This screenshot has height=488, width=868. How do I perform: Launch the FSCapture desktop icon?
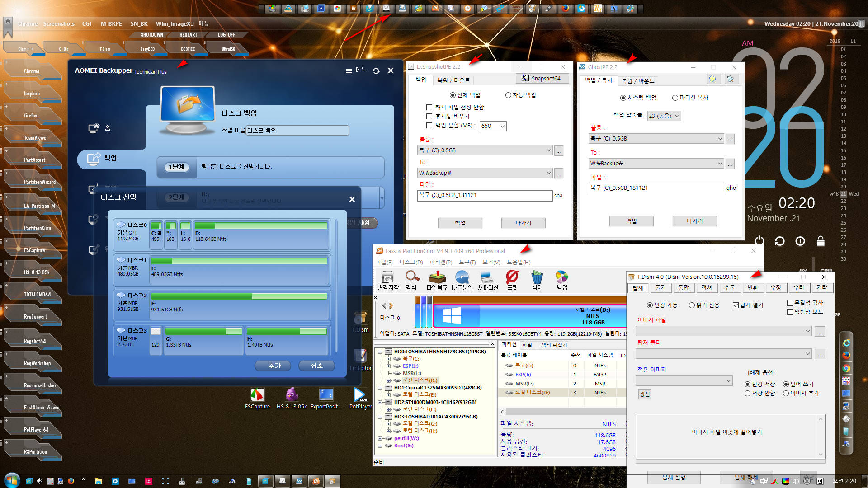(x=257, y=399)
